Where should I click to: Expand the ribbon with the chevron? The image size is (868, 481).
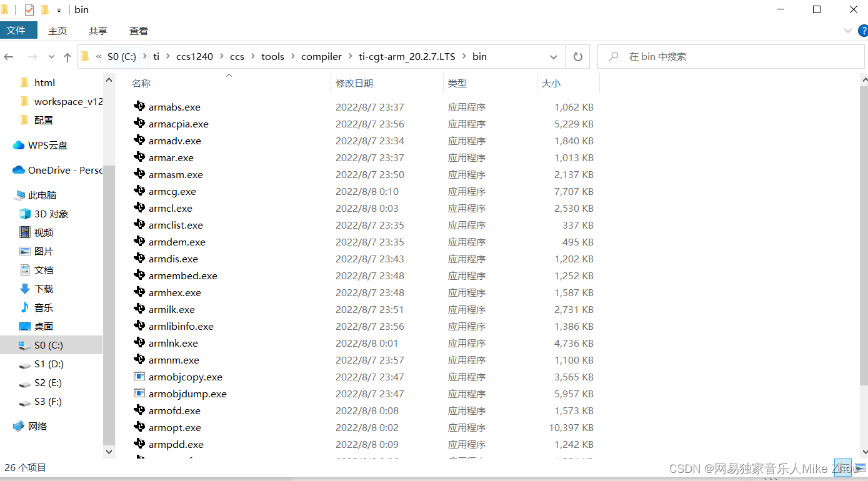coord(848,31)
